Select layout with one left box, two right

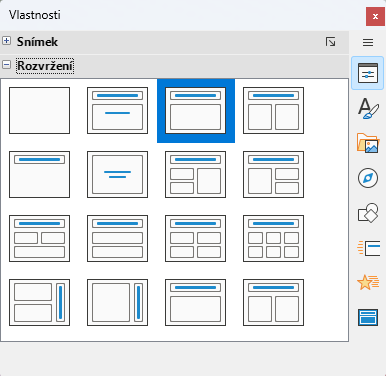pyautogui.click(x=273, y=174)
